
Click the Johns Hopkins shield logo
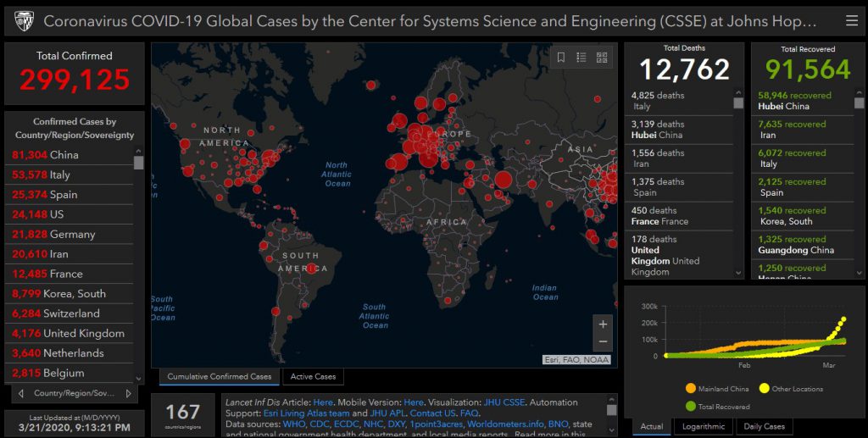[x=24, y=21]
